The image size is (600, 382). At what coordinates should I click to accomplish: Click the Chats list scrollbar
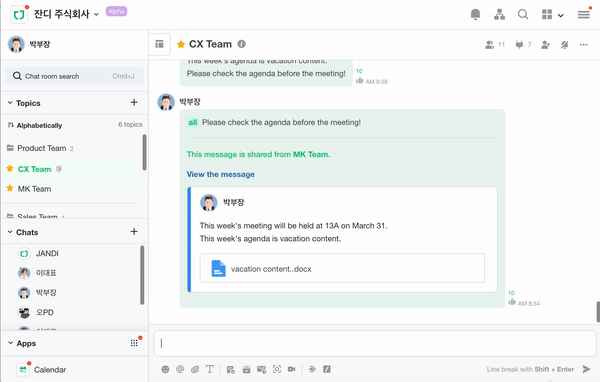[x=142, y=275]
